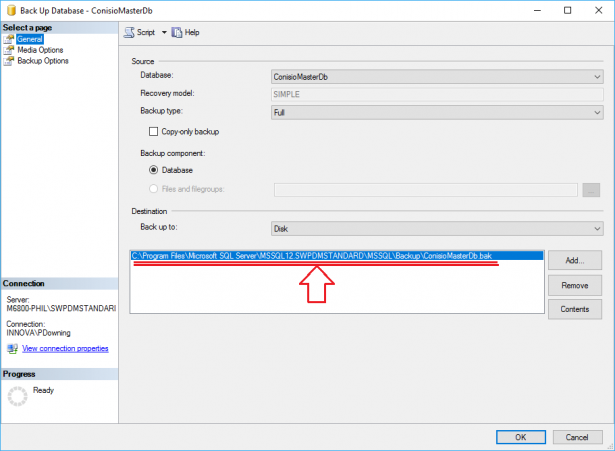The height and width of the screenshot is (451, 615).
Task: Click the Files and filegroups text field
Action: 426,190
